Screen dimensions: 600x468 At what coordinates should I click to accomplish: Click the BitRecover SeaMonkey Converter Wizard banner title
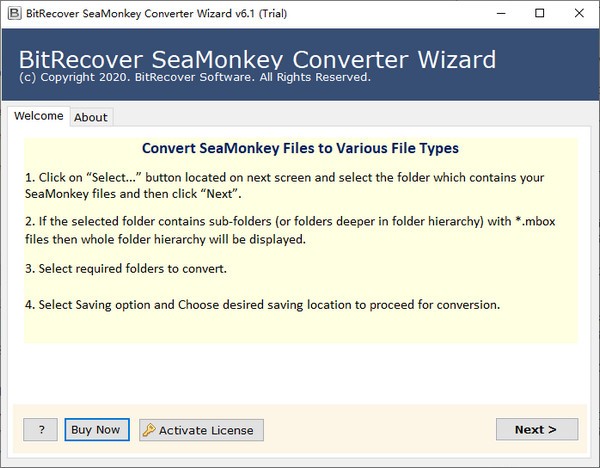257,59
